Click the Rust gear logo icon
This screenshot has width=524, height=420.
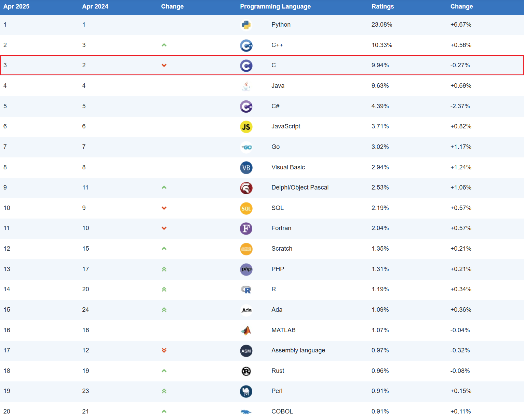click(x=246, y=371)
